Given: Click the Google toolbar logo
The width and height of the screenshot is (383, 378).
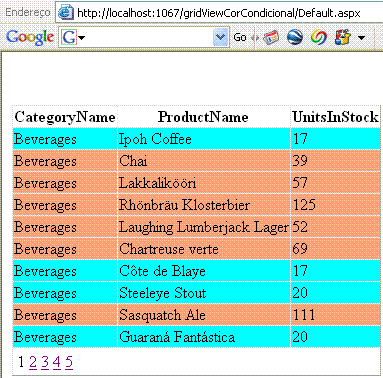Looking at the screenshot, I should (x=30, y=37).
